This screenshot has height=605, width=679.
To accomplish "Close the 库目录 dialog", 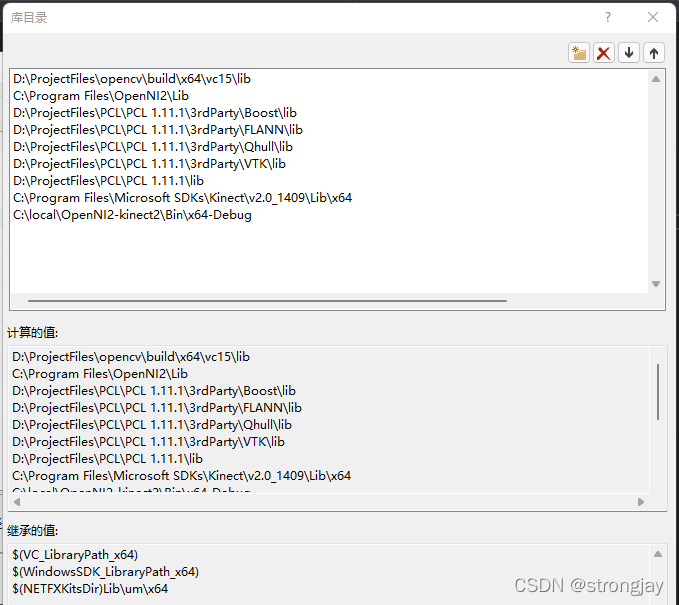I will 653,17.
